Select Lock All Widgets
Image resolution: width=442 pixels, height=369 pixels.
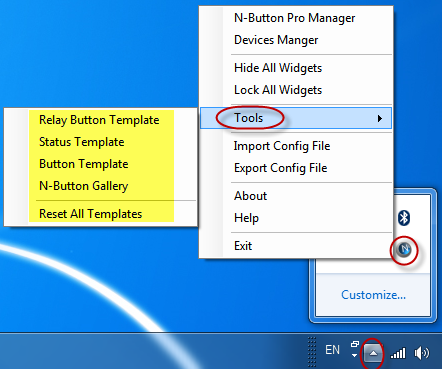pyautogui.click(x=278, y=90)
